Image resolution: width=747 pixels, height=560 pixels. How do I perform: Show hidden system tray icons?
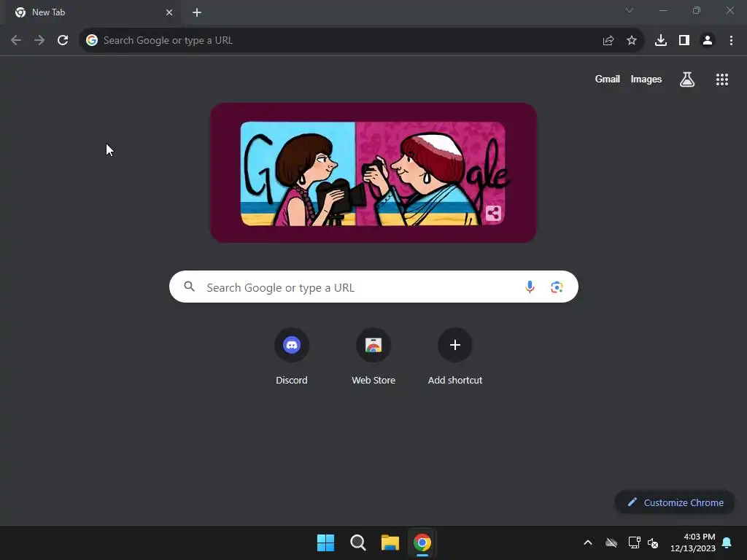588,542
